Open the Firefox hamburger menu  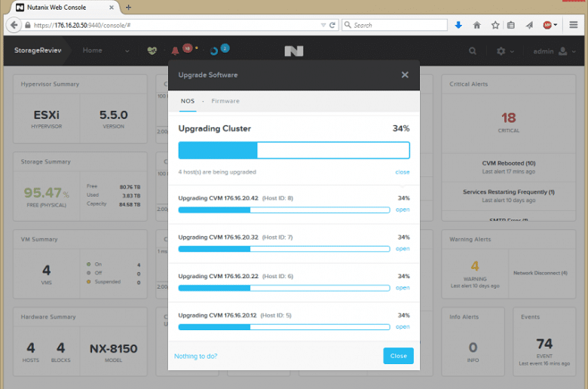(x=574, y=25)
